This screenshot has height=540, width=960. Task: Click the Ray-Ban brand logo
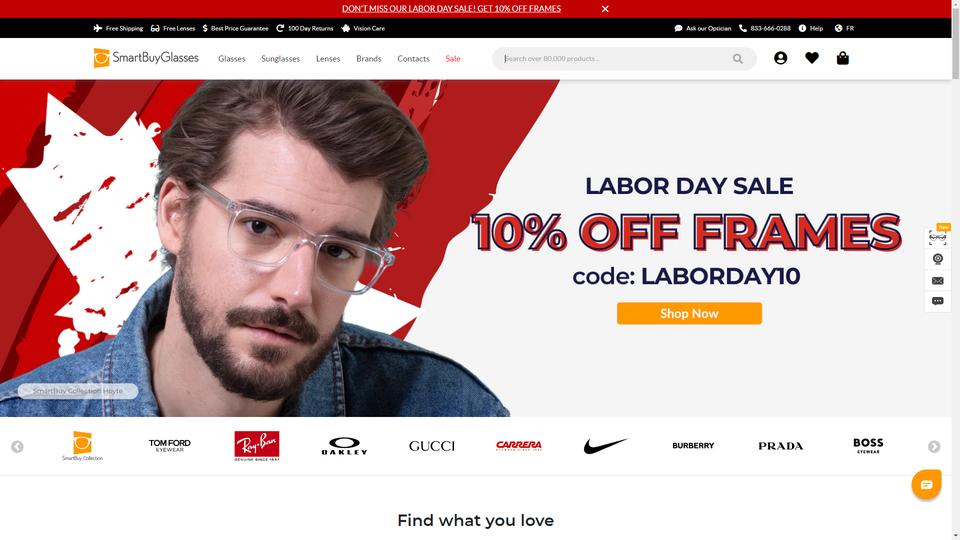click(x=257, y=446)
